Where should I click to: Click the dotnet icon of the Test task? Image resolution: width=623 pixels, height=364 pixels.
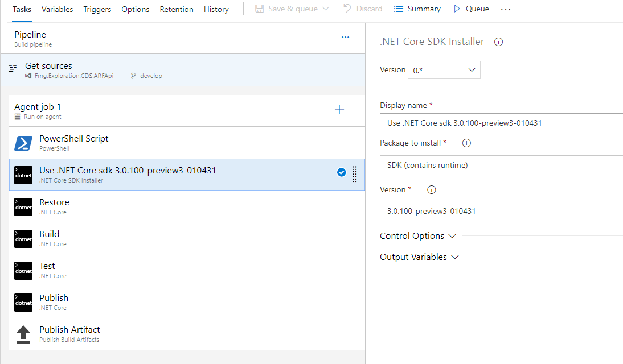pyautogui.click(x=23, y=270)
